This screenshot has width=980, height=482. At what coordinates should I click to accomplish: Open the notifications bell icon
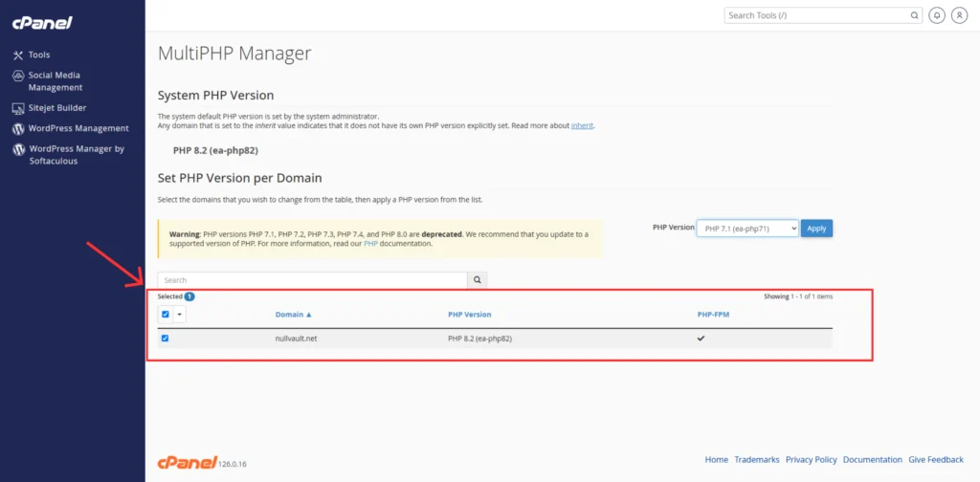click(x=936, y=15)
